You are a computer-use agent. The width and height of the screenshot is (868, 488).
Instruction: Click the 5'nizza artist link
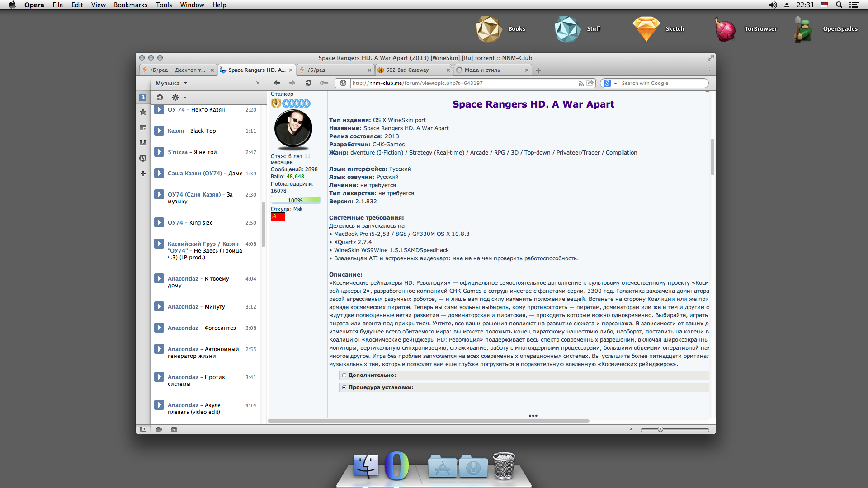pos(177,152)
